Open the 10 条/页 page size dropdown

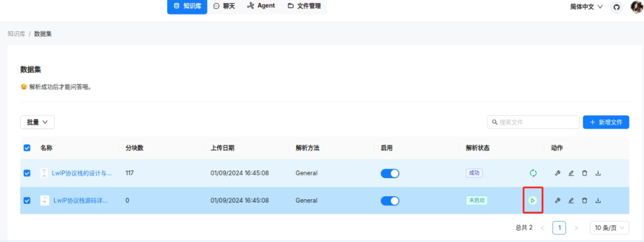[x=609, y=228]
